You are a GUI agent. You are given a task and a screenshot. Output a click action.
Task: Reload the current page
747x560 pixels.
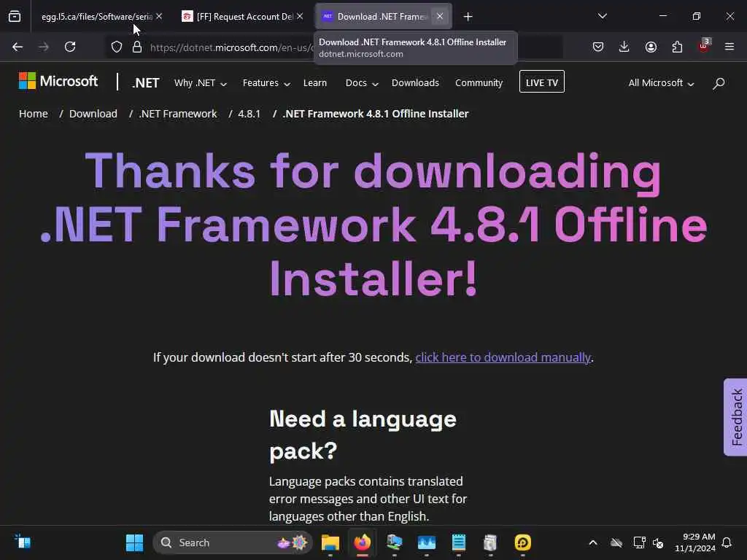coord(70,47)
